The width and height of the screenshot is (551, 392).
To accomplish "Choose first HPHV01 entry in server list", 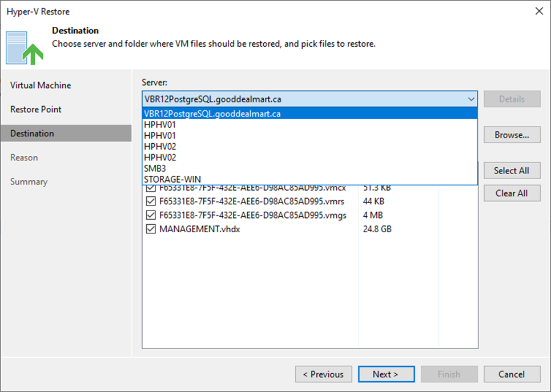I will (x=309, y=125).
